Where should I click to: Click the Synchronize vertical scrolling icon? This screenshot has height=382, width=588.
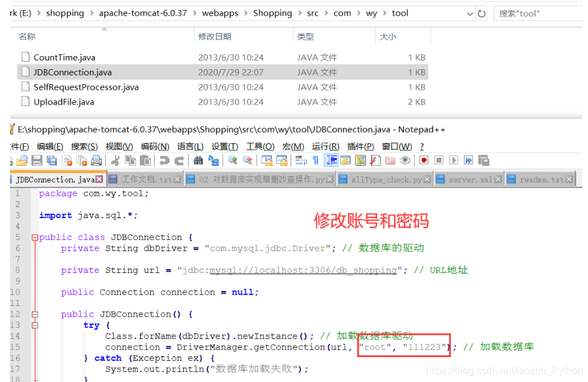[267, 160]
